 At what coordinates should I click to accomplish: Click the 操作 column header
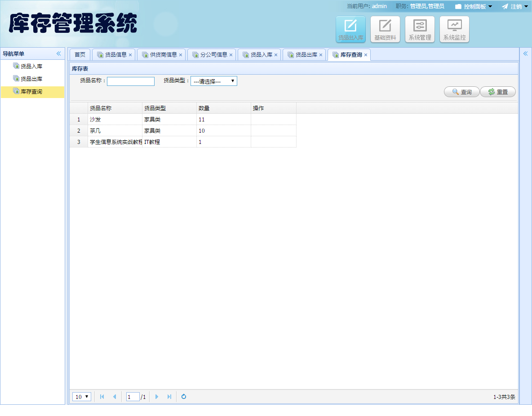coord(274,108)
